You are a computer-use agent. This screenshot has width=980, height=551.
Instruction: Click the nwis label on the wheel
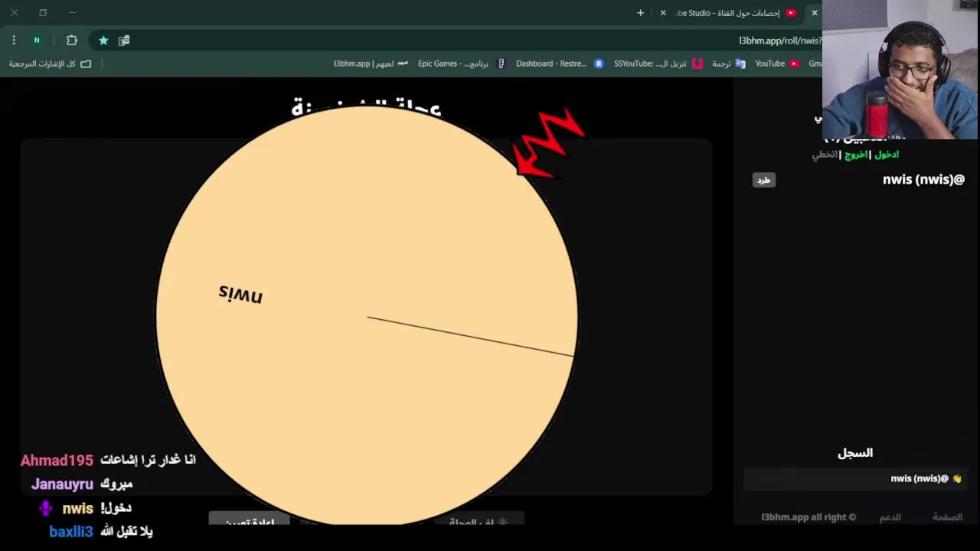(240, 294)
